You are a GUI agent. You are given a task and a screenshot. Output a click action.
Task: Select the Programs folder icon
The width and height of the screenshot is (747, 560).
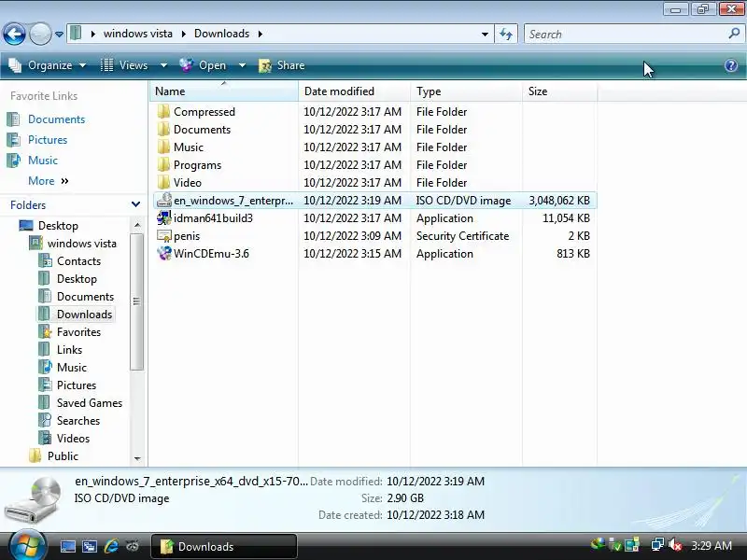point(163,165)
